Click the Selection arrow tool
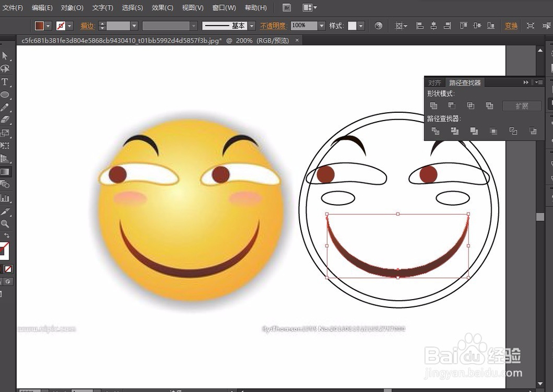 pyautogui.click(x=5, y=56)
